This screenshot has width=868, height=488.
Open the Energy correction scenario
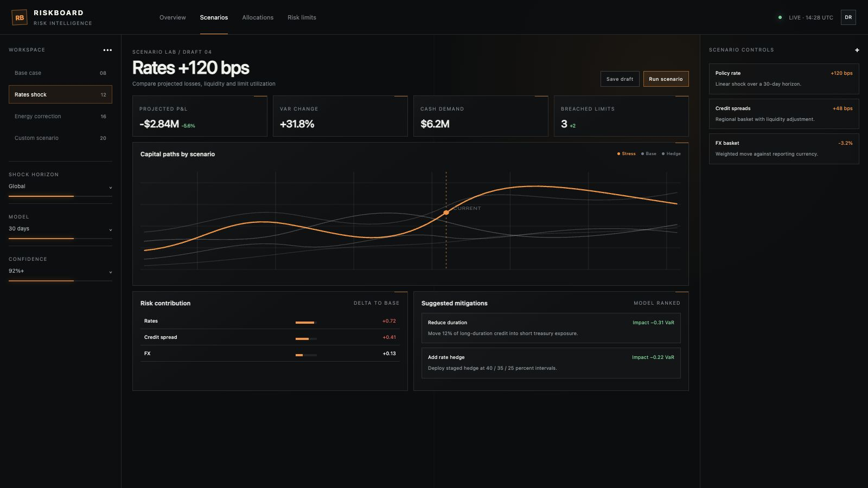60,116
